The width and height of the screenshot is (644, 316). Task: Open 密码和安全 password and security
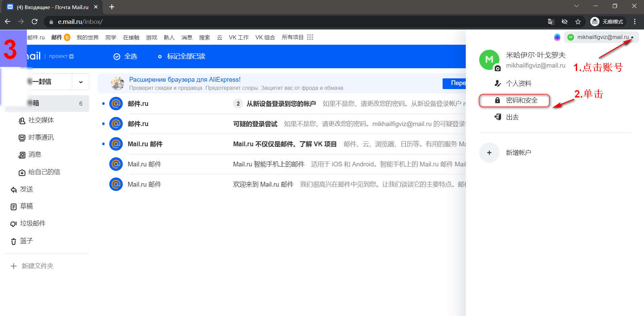(514, 101)
